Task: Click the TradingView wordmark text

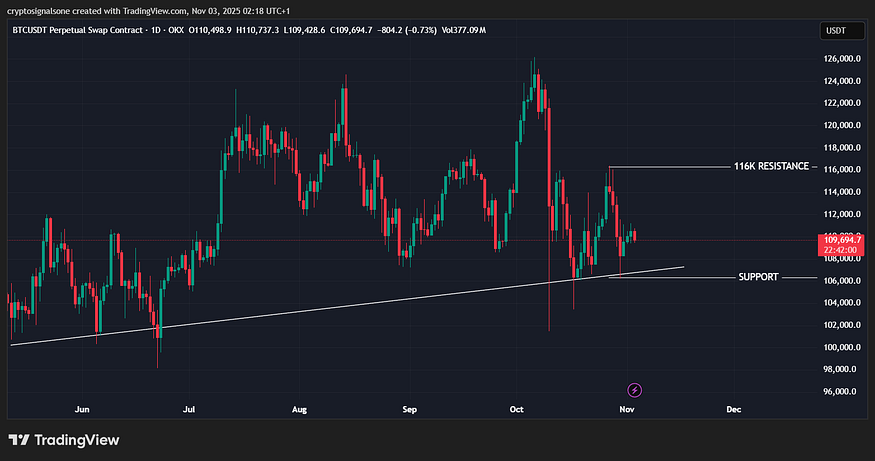Action: [x=77, y=440]
